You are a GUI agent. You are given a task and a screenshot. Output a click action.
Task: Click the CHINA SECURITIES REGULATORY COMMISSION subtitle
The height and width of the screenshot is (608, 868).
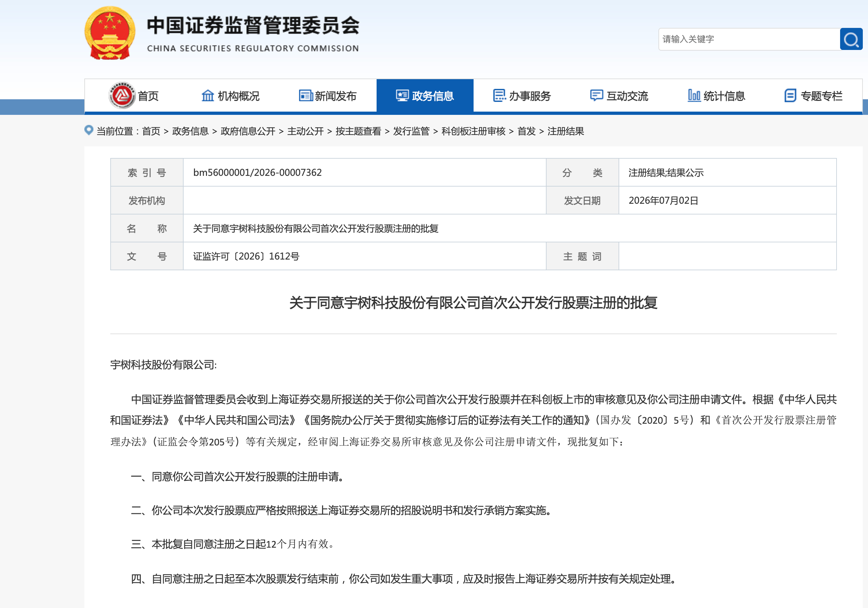pyautogui.click(x=253, y=48)
